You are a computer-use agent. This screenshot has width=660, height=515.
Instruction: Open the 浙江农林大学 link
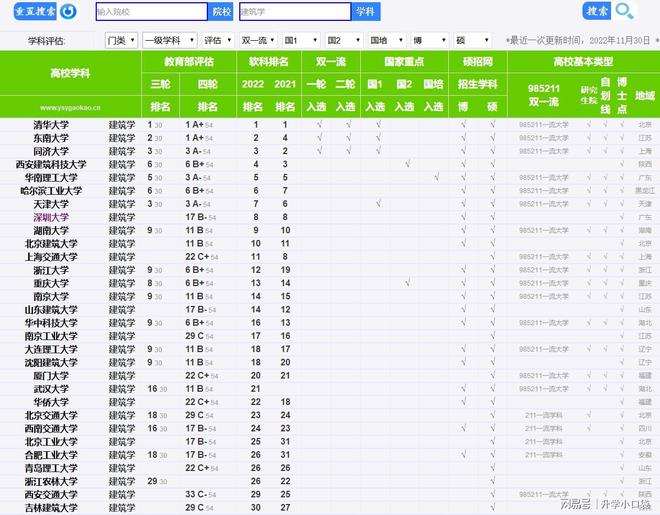[x=51, y=481]
